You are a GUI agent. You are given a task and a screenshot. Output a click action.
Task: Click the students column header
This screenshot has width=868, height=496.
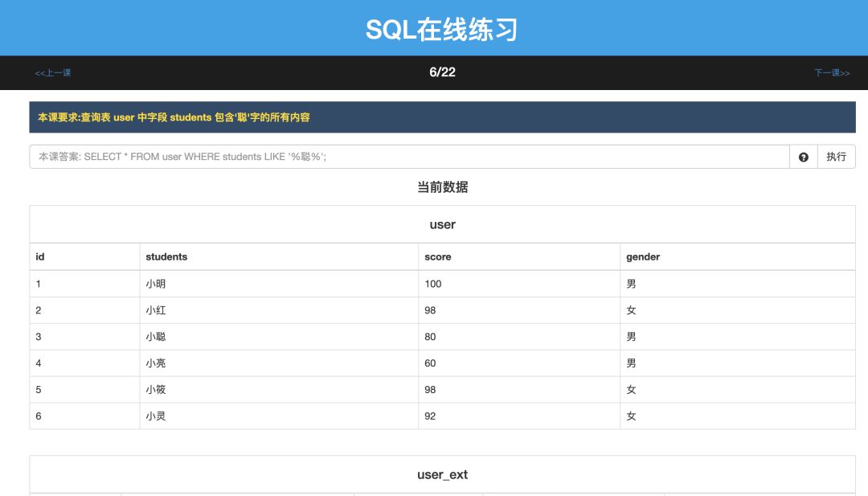(x=166, y=257)
